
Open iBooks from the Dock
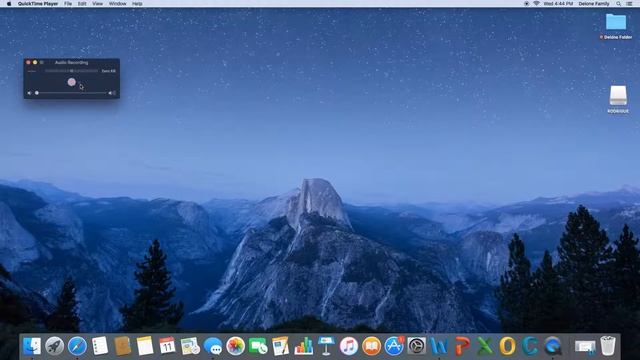coord(371,346)
